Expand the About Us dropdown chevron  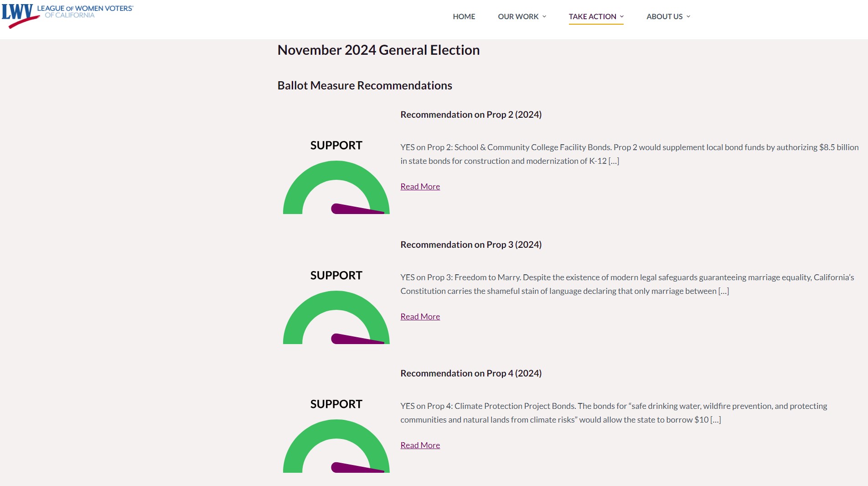688,16
